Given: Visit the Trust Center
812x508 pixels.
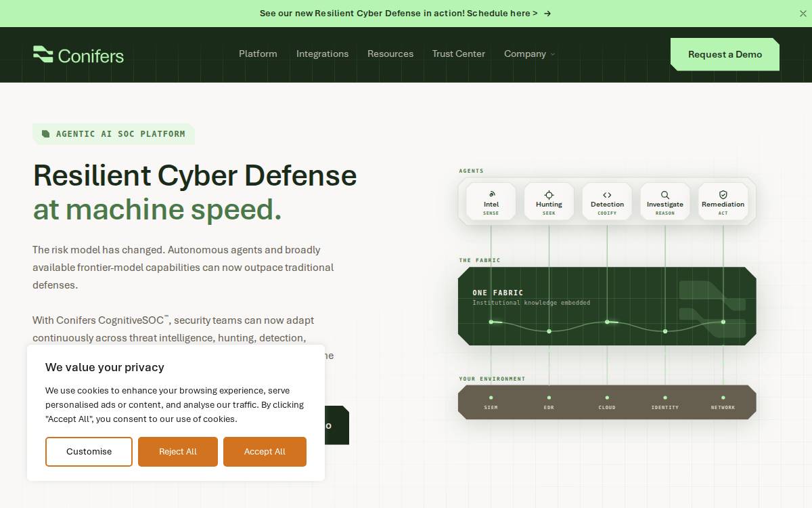Looking at the screenshot, I should click(459, 54).
